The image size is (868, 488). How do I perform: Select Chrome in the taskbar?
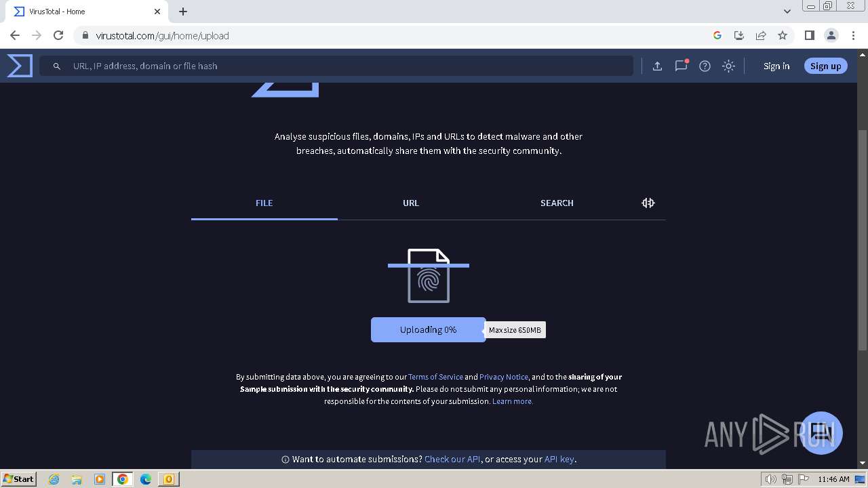pyautogui.click(x=122, y=479)
